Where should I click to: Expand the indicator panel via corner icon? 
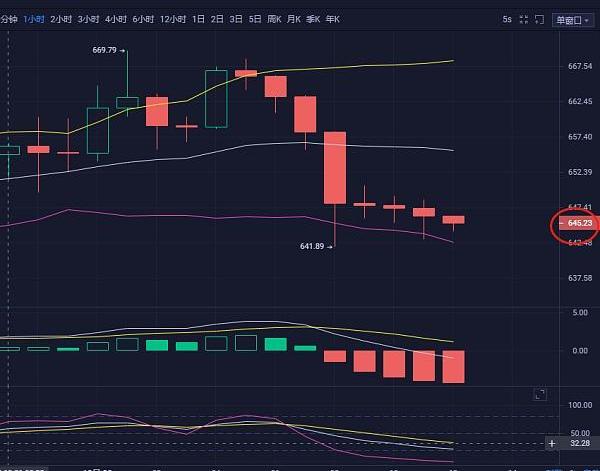pos(541,394)
